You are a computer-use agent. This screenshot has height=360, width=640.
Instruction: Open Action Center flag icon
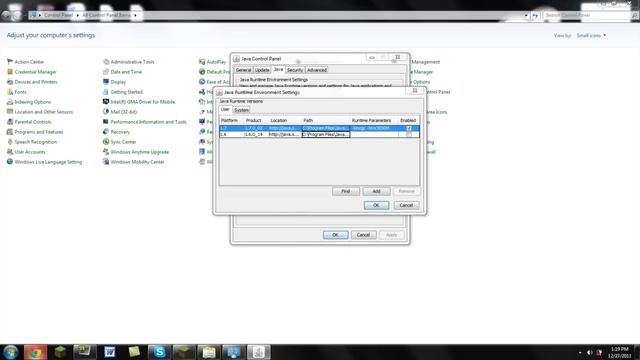(10, 62)
